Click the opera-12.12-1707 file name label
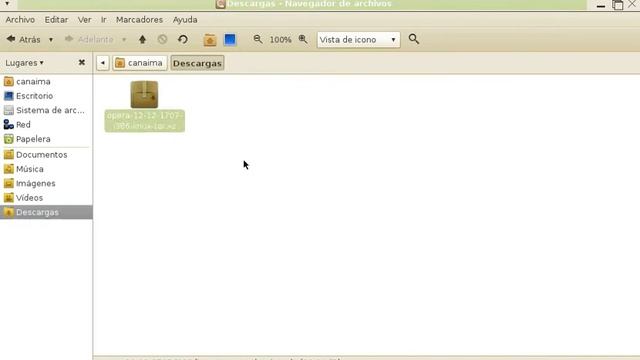640x360 pixels. (x=144, y=121)
